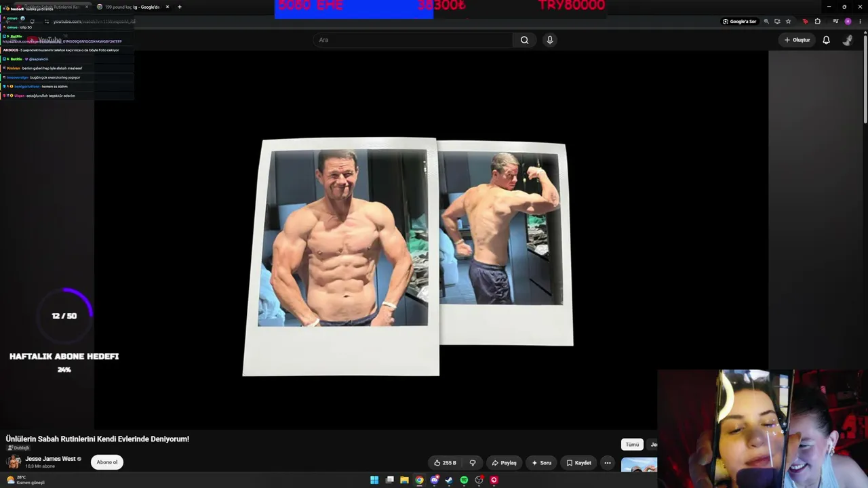
Task: Click the weekly subscriber goal ring 12 / 50
Action: [64, 316]
